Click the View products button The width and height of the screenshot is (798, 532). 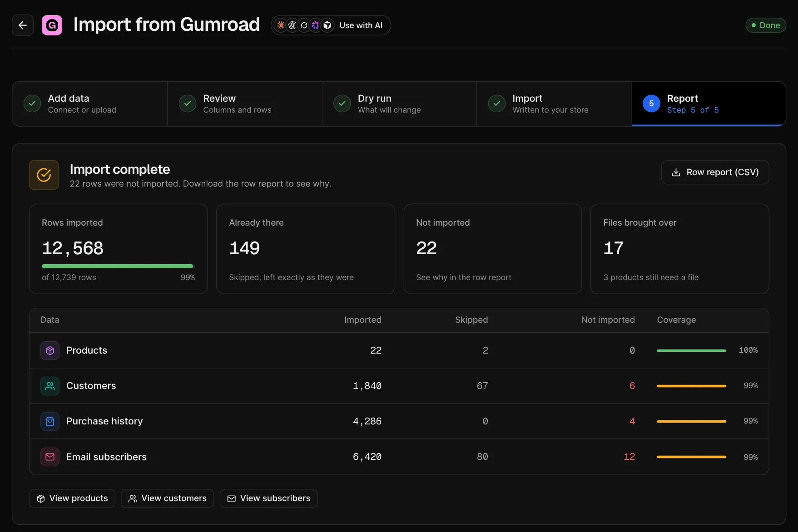click(72, 498)
